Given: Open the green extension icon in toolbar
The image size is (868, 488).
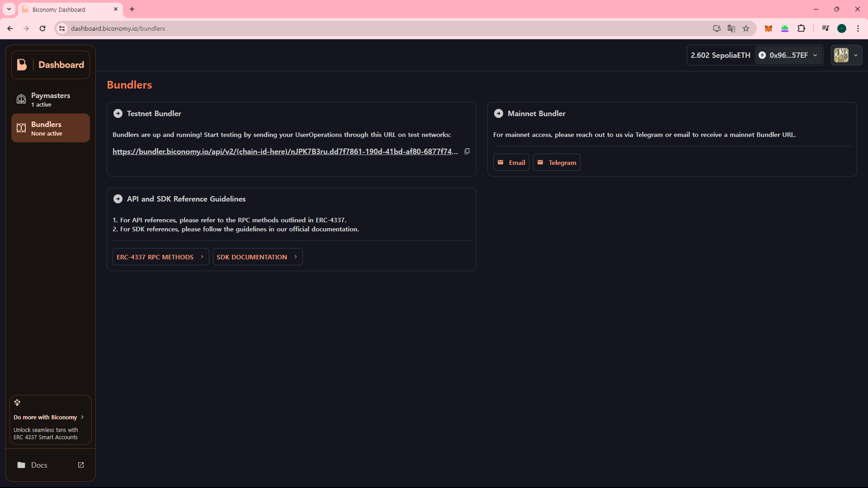Looking at the screenshot, I should (785, 28).
